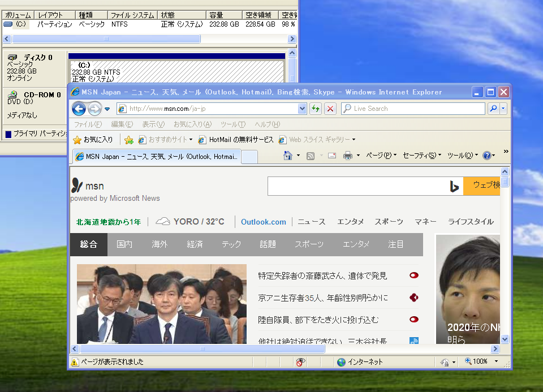Viewport: 543px width, 392px height.
Task: Click the RSS feeds icon
Action: tap(309, 156)
